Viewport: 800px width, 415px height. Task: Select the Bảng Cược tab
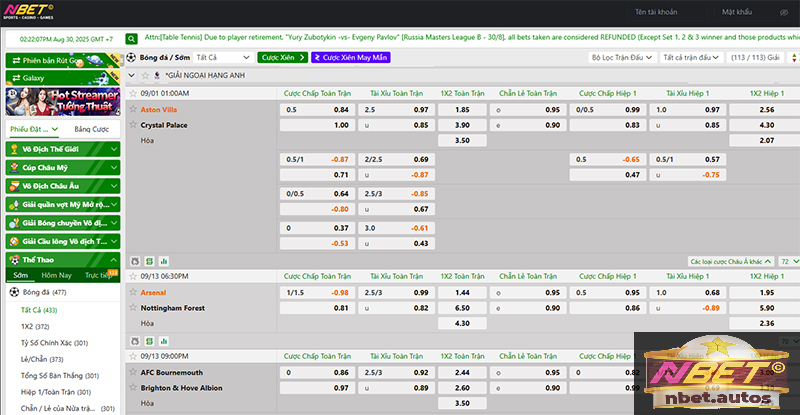click(x=91, y=129)
